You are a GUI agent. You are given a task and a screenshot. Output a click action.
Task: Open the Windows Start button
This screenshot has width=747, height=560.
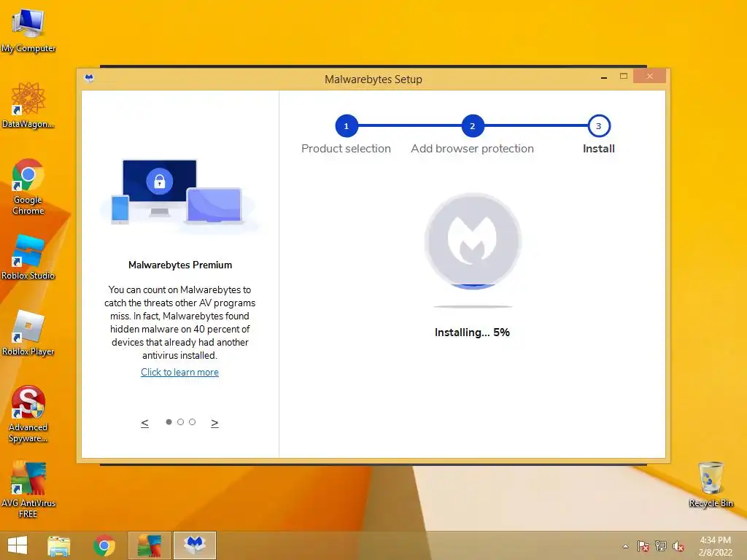[18, 545]
